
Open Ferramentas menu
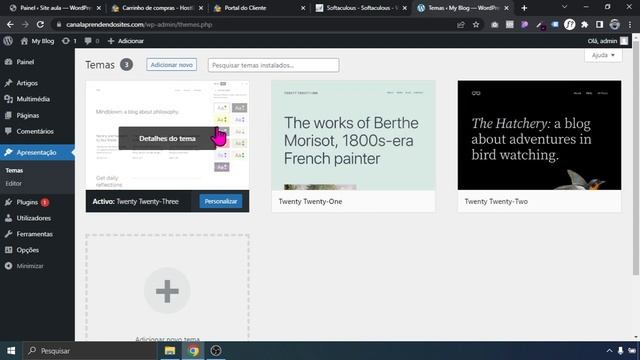[35, 234]
